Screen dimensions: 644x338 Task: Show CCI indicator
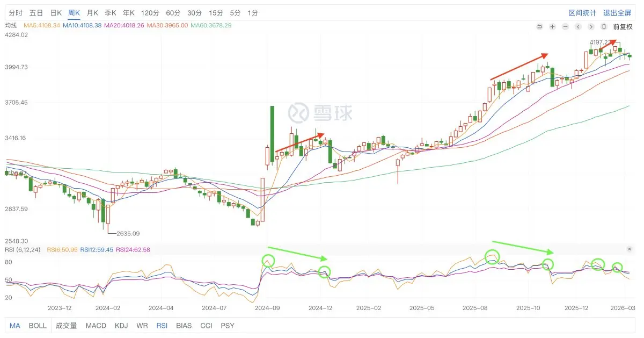(206, 326)
